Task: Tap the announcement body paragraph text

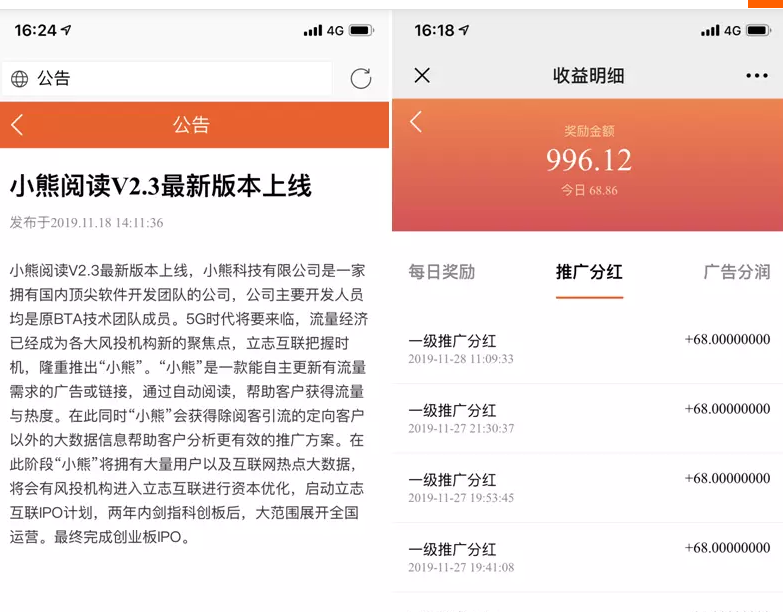Action: pos(189,403)
